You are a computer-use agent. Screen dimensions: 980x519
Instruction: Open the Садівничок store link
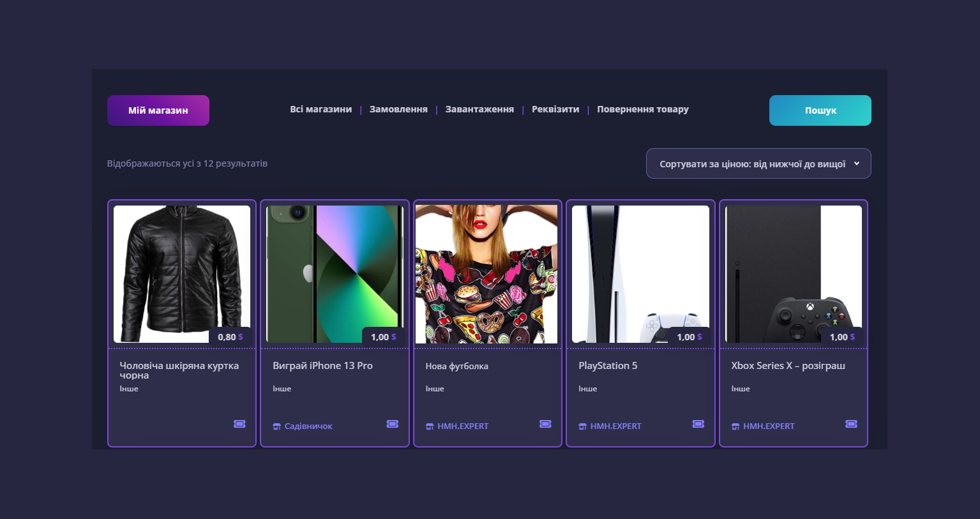308,426
